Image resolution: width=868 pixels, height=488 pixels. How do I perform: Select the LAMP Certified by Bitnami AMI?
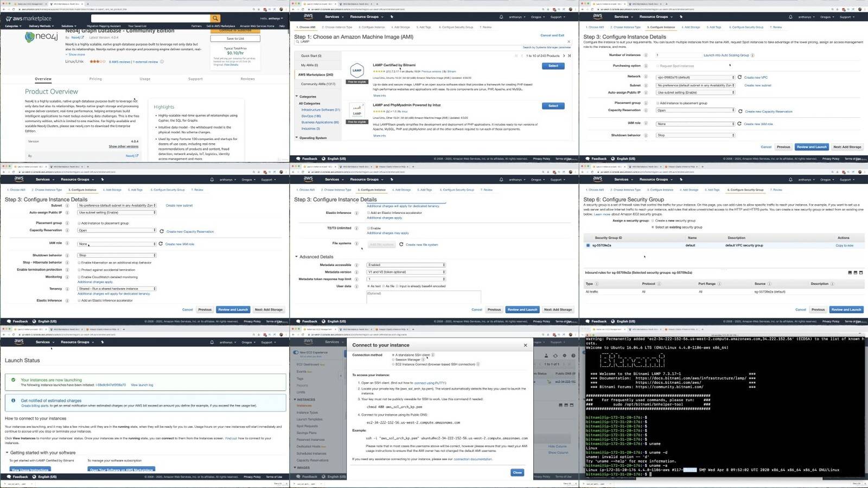pos(553,66)
